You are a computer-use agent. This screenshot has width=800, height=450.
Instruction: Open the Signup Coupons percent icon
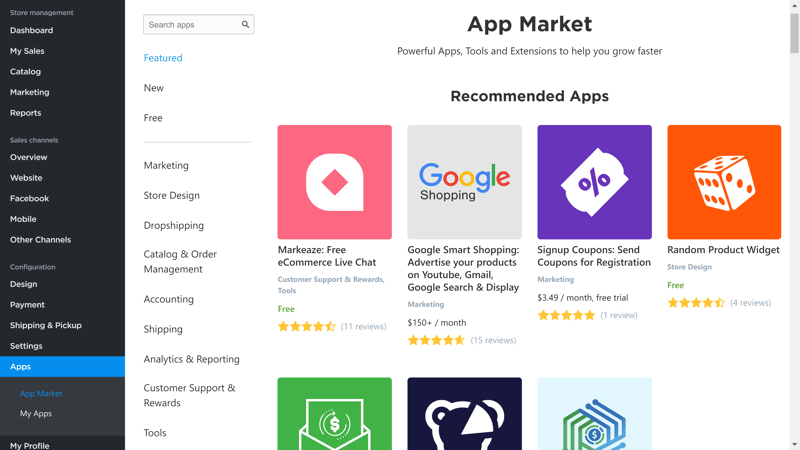[x=594, y=182]
